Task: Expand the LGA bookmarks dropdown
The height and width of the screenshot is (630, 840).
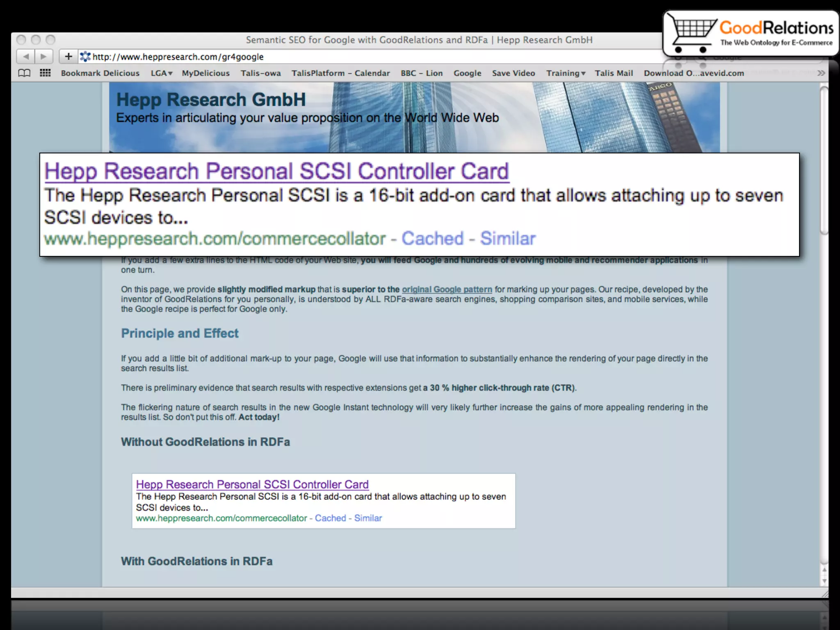Action: (x=161, y=73)
